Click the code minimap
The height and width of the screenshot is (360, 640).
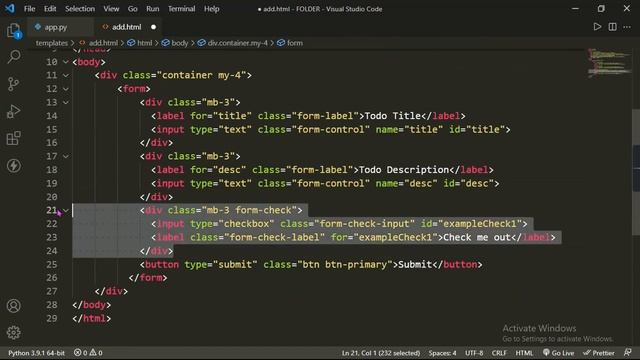[609, 62]
